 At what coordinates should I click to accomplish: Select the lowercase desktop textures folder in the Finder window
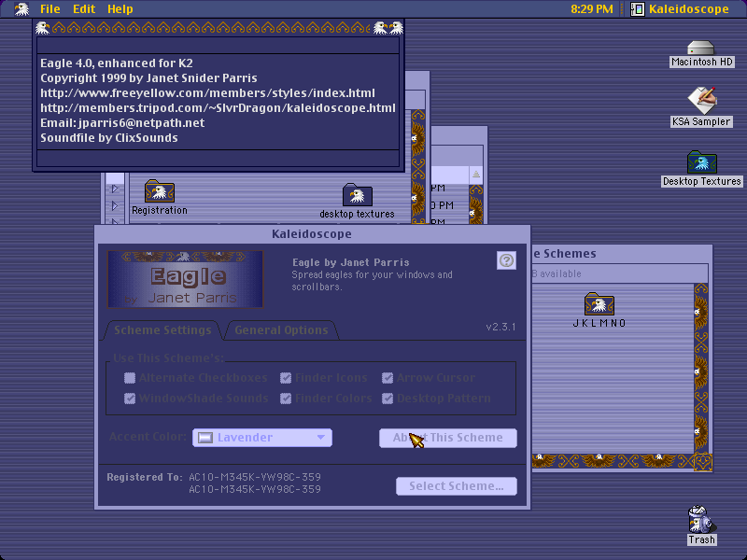coord(357,195)
